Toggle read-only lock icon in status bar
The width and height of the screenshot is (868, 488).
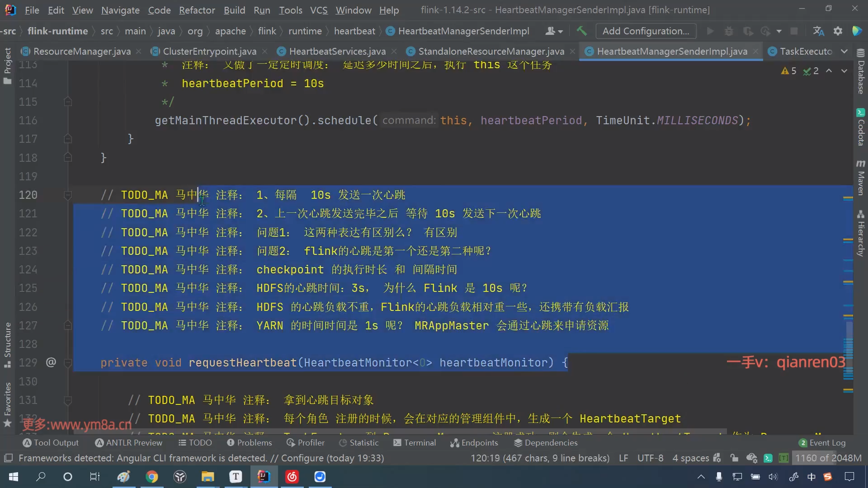[734, 458]
